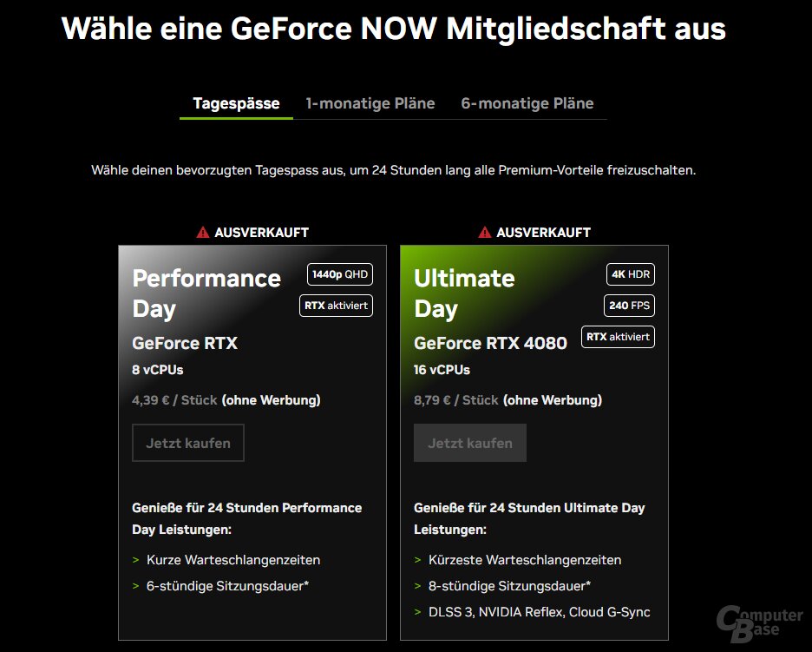Click the green underline below Tagespässe
Image resolution: width=812 pixels, height=652 pixels.
(235, 118)
